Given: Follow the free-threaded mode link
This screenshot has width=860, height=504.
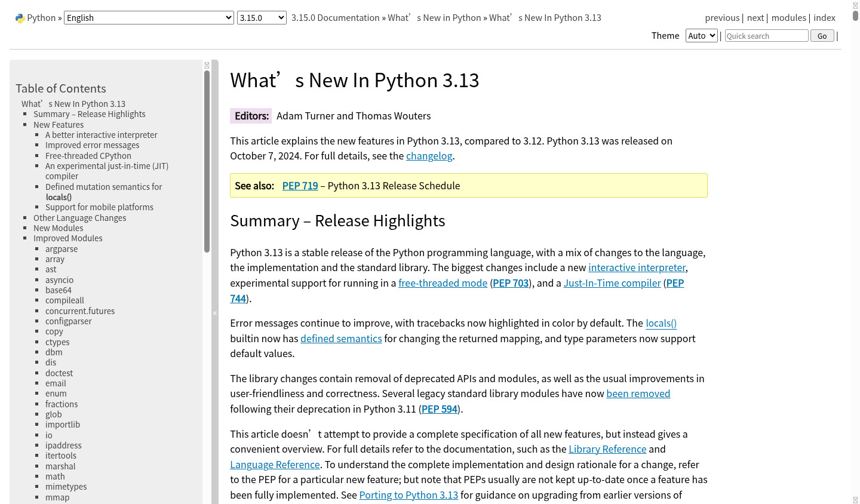Looking at the screenshot, I should (443, 283).
